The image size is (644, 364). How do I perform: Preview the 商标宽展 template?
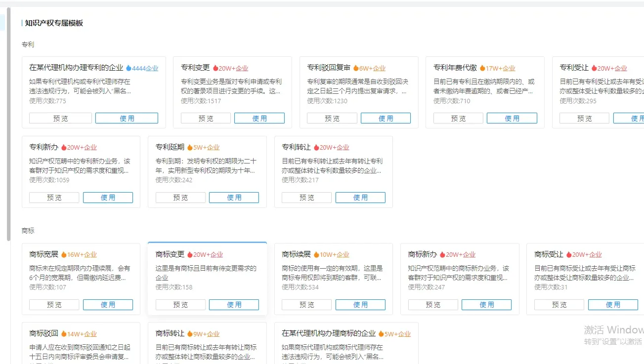coord(54,305)
